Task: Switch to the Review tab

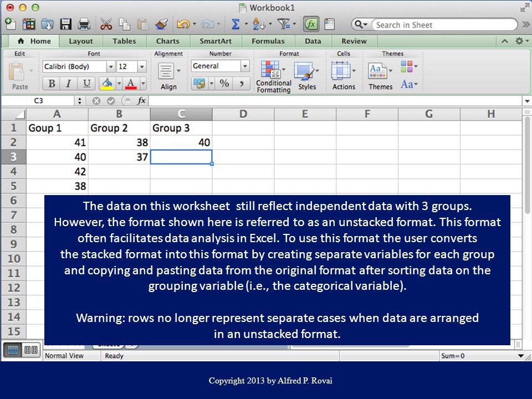Action: (354, 41)
